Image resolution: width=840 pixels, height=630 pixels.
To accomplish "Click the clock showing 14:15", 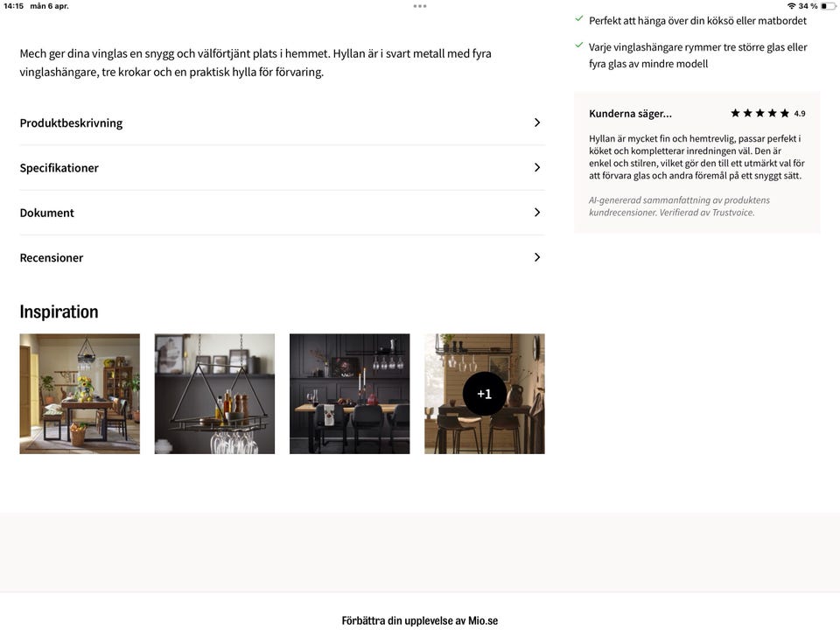I will coord(11,4).
